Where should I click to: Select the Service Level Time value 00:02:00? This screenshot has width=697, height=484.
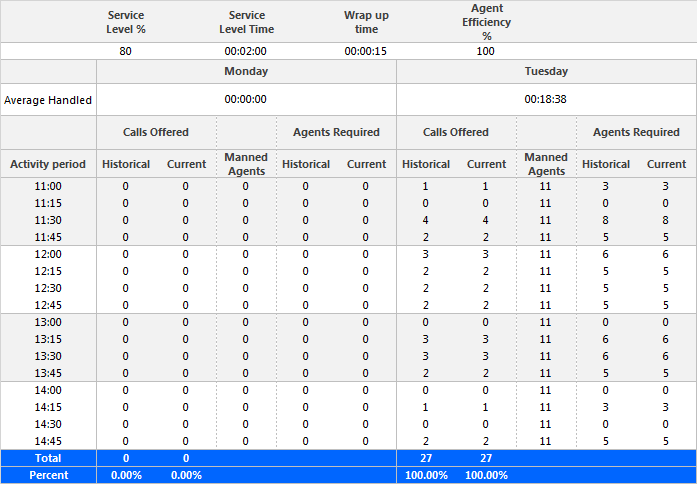tap(245, 51)
